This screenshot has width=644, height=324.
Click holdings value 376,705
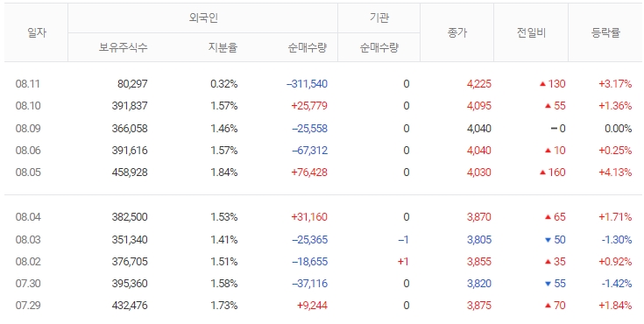130,262
